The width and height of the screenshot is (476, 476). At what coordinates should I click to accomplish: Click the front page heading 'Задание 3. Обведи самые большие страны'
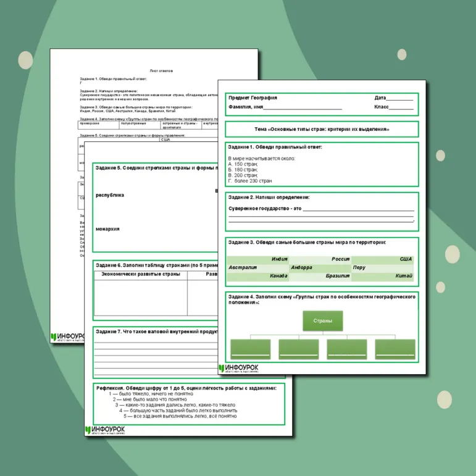307,242
